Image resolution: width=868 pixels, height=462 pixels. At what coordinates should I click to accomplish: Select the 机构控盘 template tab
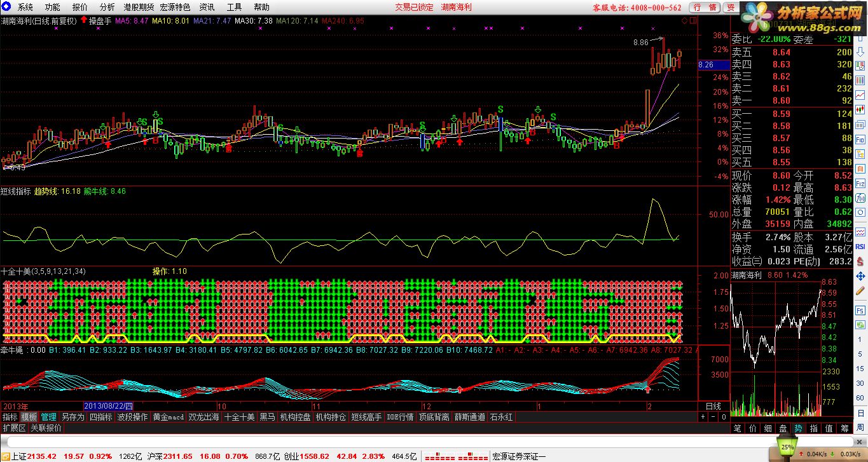[295, 417]
